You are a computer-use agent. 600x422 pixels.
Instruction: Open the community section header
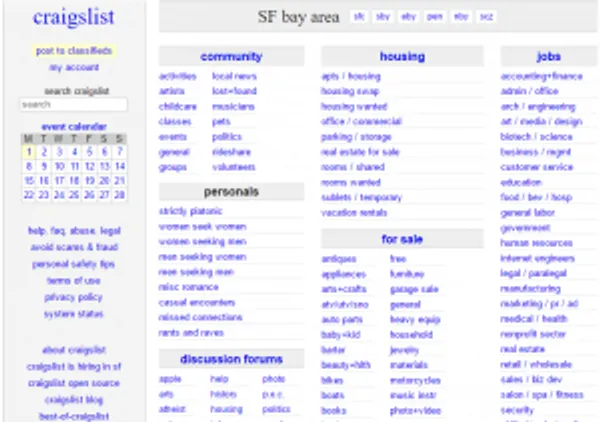231,57
